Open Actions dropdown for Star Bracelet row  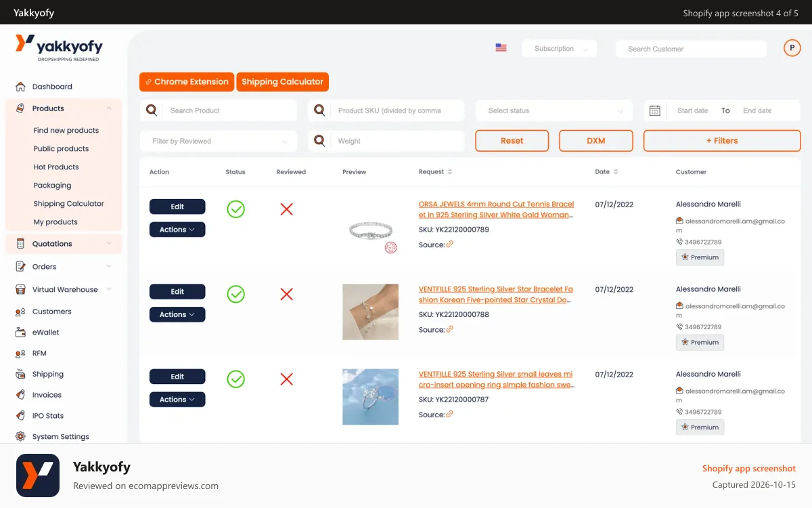177,314
